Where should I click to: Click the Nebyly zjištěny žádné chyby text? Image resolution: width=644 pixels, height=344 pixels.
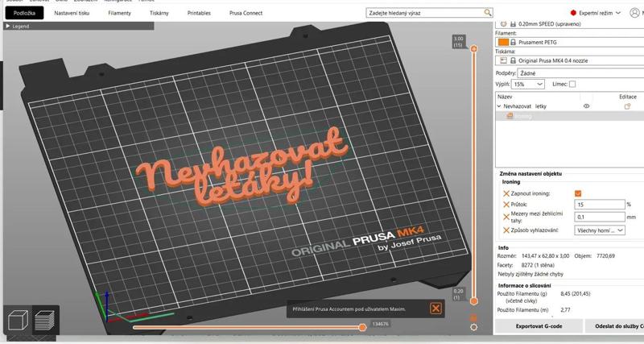pos(530,274)
